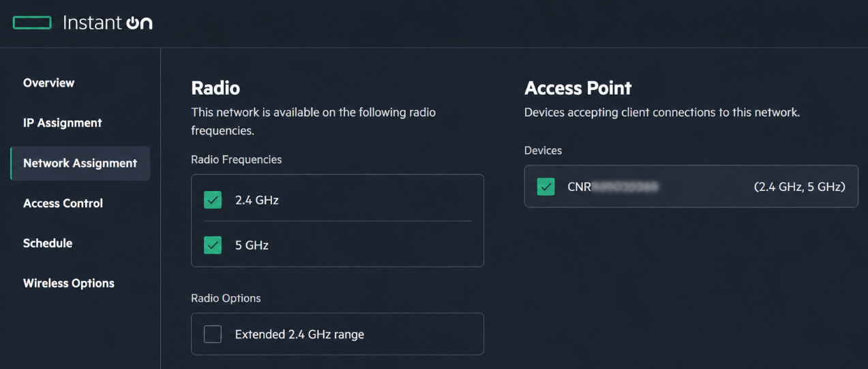Open Wireless Options page

[x=69, y=283]
